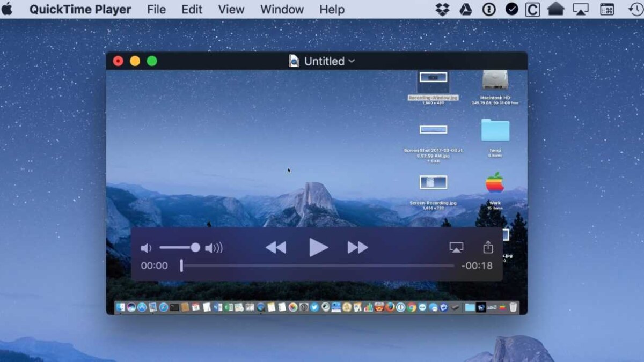
Task: Mute audio with the left speaker icon
Action: 146,247
